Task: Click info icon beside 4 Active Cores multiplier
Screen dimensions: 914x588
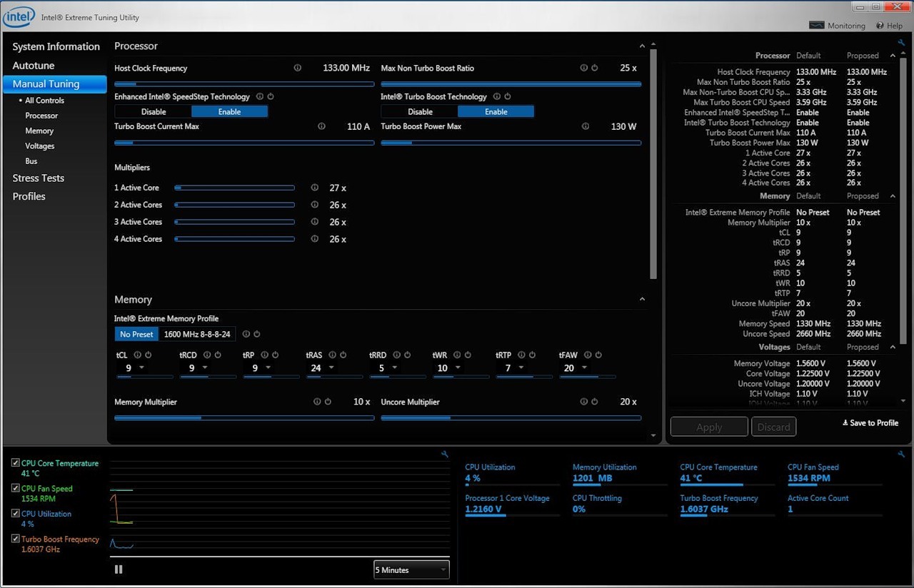Action: 314,239
